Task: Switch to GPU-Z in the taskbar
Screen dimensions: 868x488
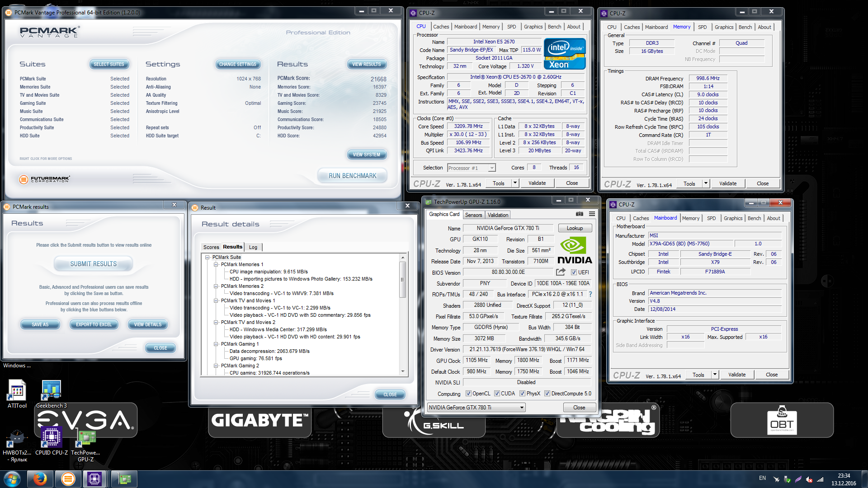Action: 123,479
